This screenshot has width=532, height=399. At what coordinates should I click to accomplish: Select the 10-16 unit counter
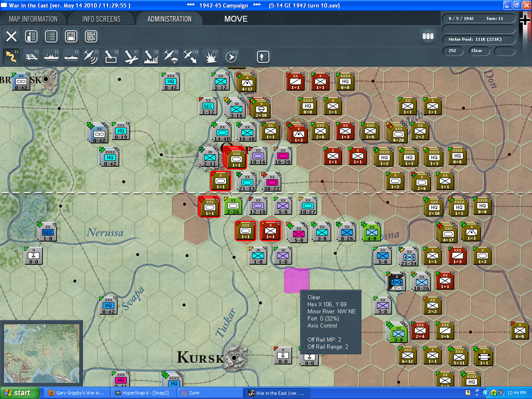pyautogui.click(x=258, y=156)
